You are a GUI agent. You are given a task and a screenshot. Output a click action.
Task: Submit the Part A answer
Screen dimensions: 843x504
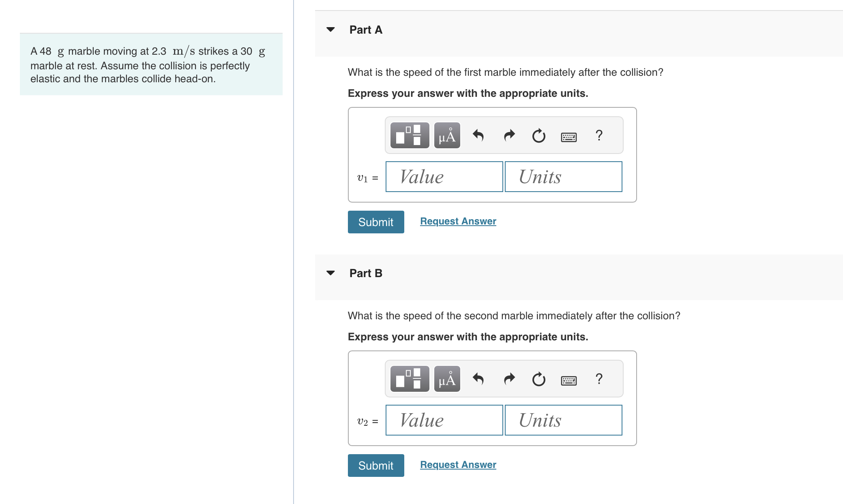point(376,222)
